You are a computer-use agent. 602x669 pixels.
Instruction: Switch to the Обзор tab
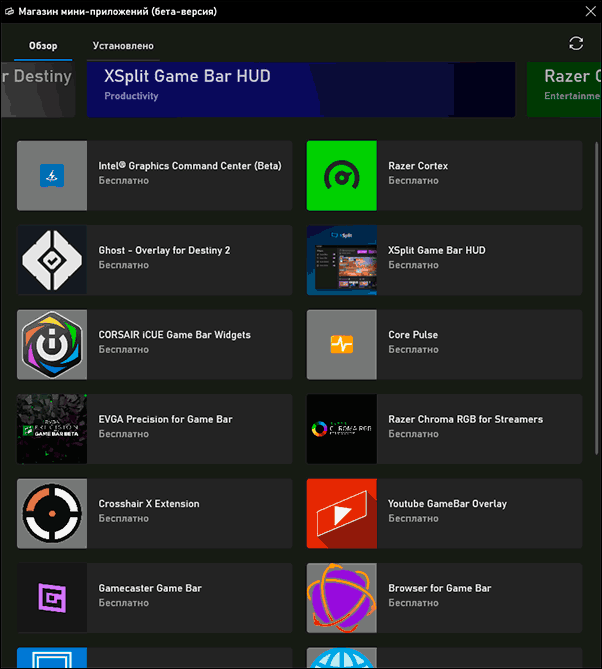click(43, 46)
